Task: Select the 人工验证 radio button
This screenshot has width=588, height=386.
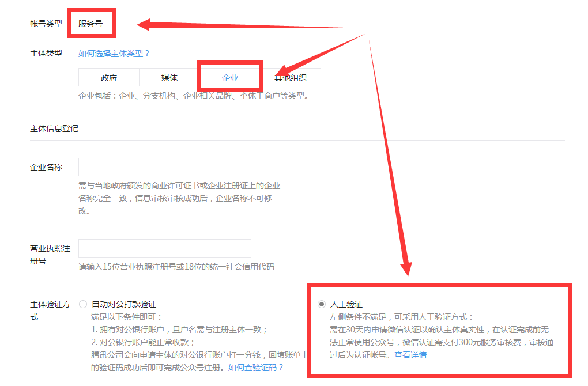Action: pyautogui.click(x=322, y=304)
